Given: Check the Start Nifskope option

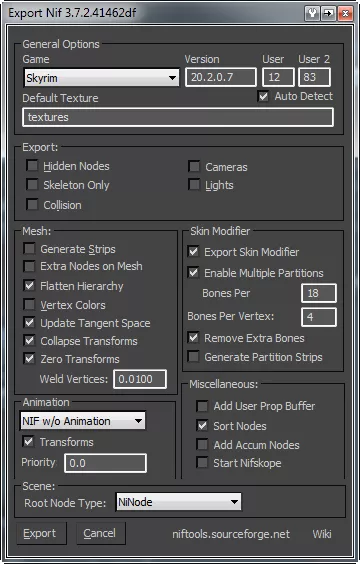Looking at the screenshot, I should click(x=202, y=463).
